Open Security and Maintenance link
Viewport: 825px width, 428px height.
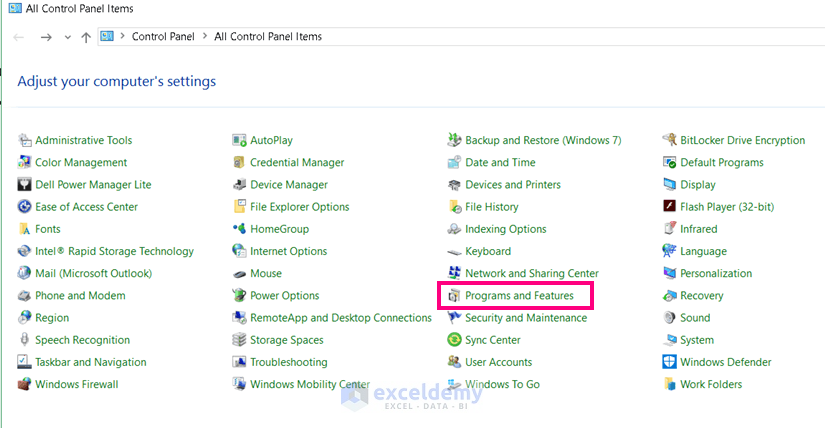point(526,317)
